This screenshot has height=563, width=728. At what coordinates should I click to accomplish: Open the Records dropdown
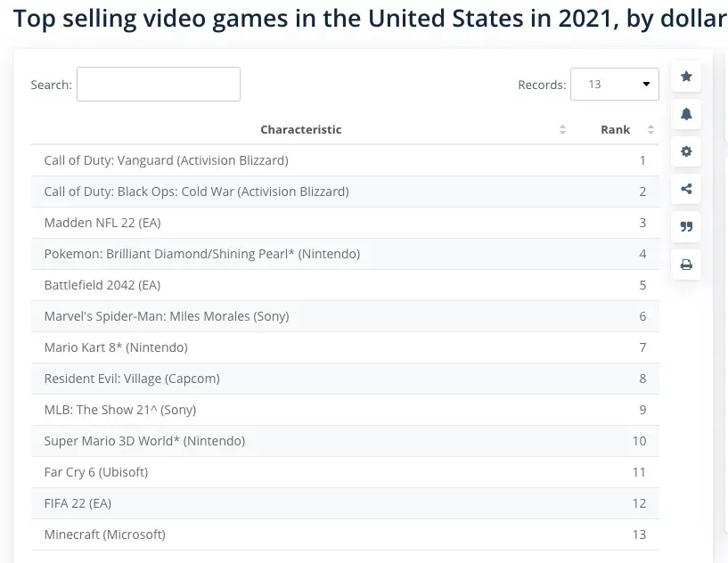coord(614,85)
